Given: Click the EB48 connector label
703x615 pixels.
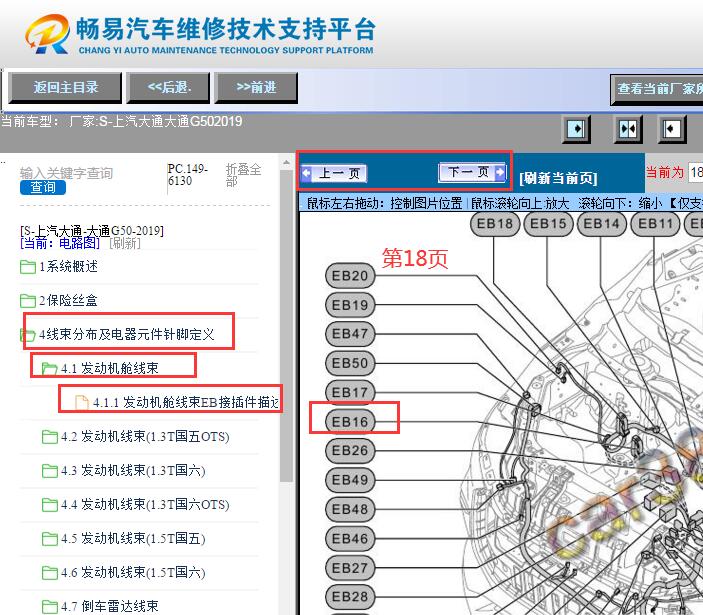Looking at the screenshot, I should tap(350, 510).
